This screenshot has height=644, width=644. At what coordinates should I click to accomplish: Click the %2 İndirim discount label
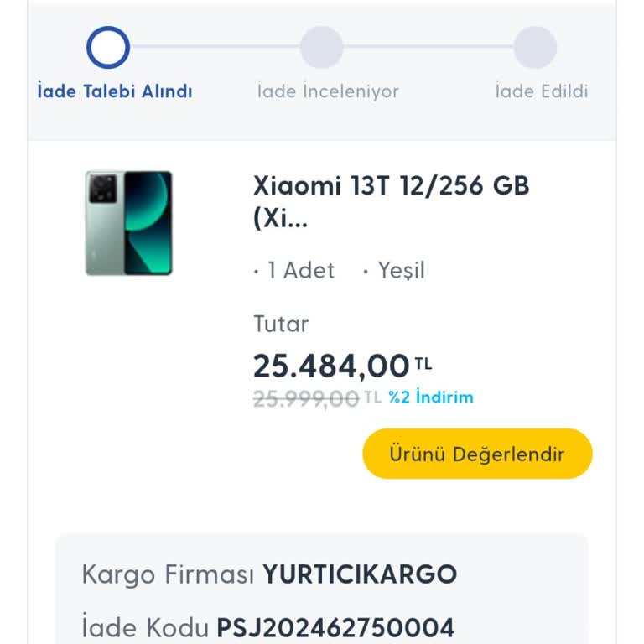[x=430, y=397]
